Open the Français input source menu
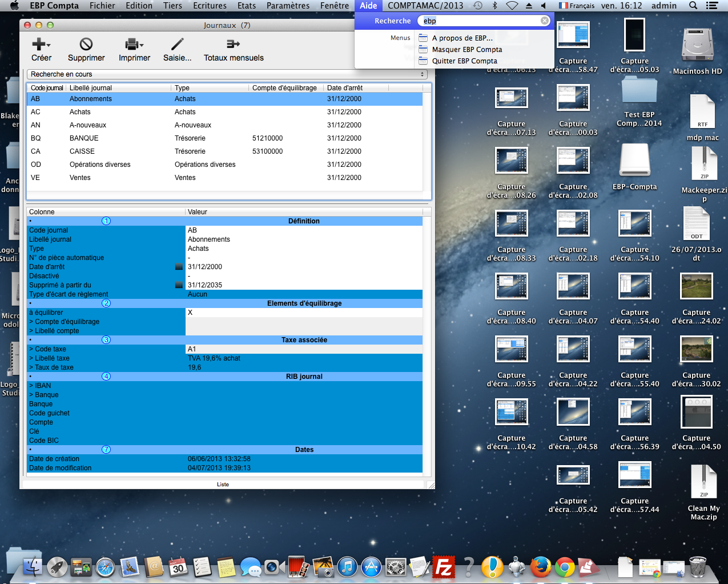This screenshot has width=728, height=584. (576, 6)
